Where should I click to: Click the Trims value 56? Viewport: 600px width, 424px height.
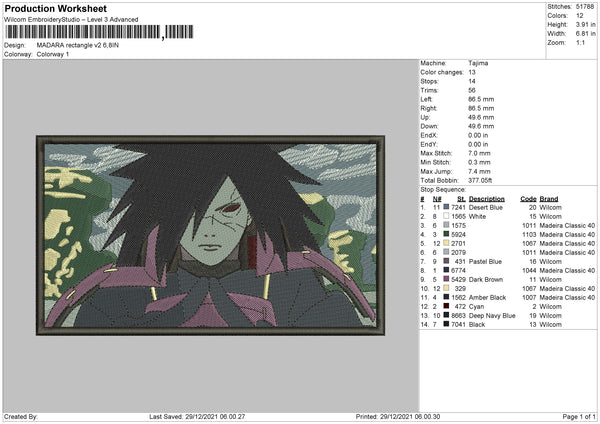coord(472,90)
